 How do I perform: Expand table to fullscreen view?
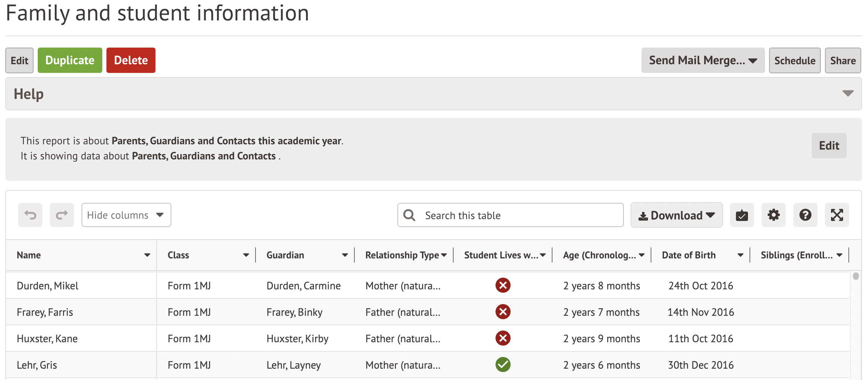(x=837, y=215)
